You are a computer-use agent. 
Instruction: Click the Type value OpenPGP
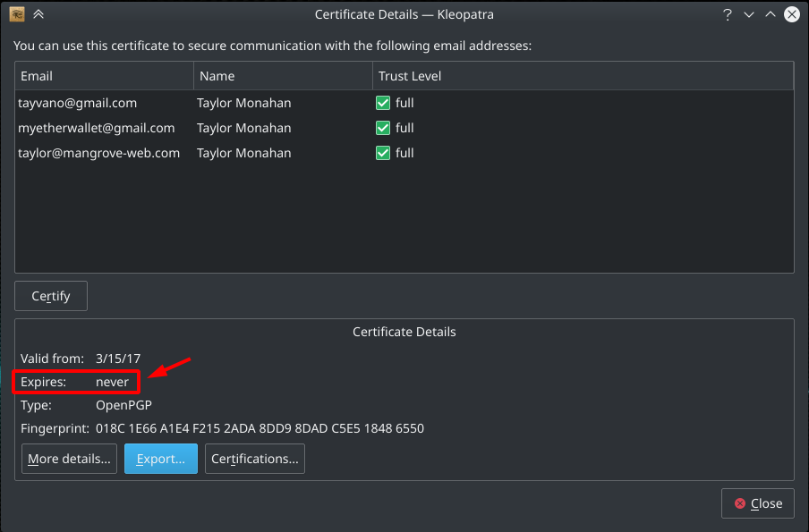click(123, 405)
